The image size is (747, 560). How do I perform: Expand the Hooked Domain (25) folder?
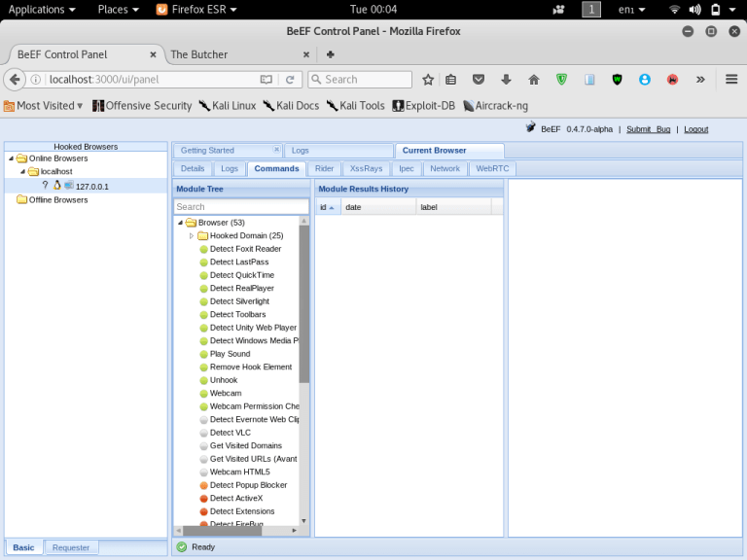tap(192, 236)
